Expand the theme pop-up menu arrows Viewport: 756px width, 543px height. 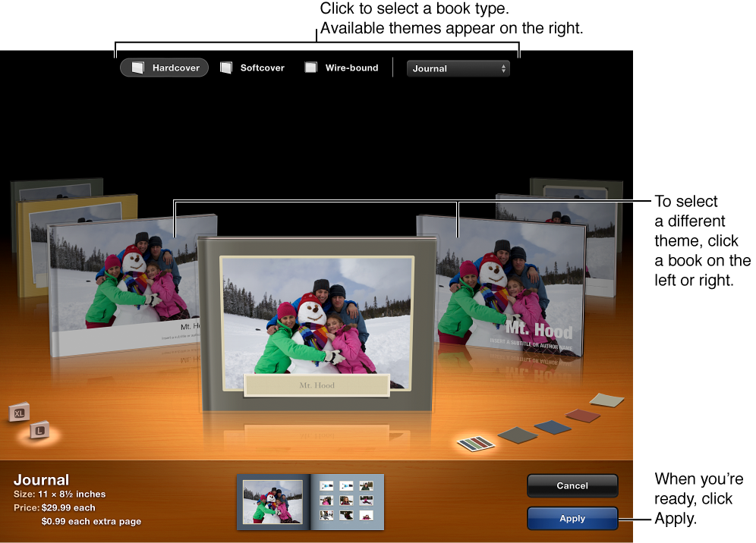(x=502, y=68)
